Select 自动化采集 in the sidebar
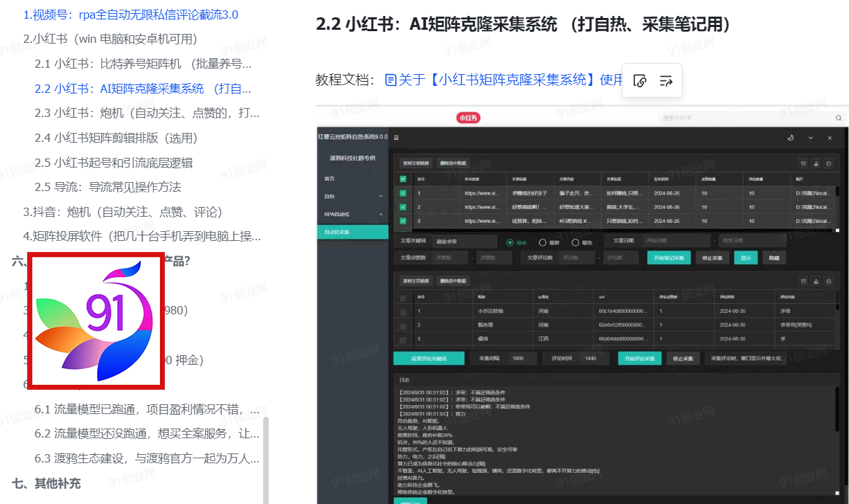Screen dimensions: 849x504 352,232
